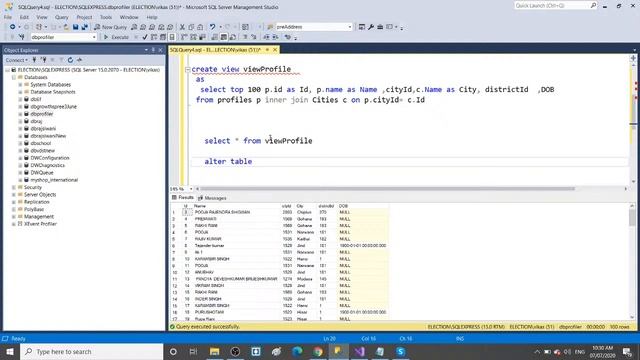Viewport: 640px width, 360px height.
Task: Click the Undo arrow icon
Action: pos(212,27)
